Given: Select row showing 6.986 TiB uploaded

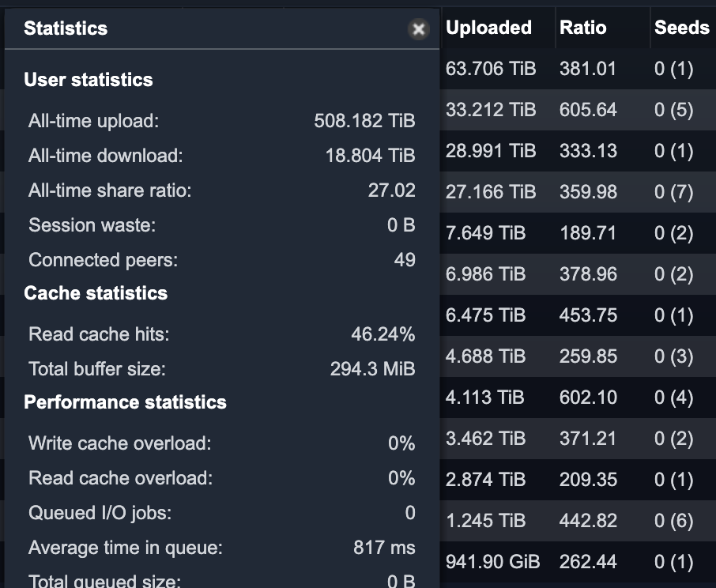Looking at the screenshot, I should tap(578, 274).
